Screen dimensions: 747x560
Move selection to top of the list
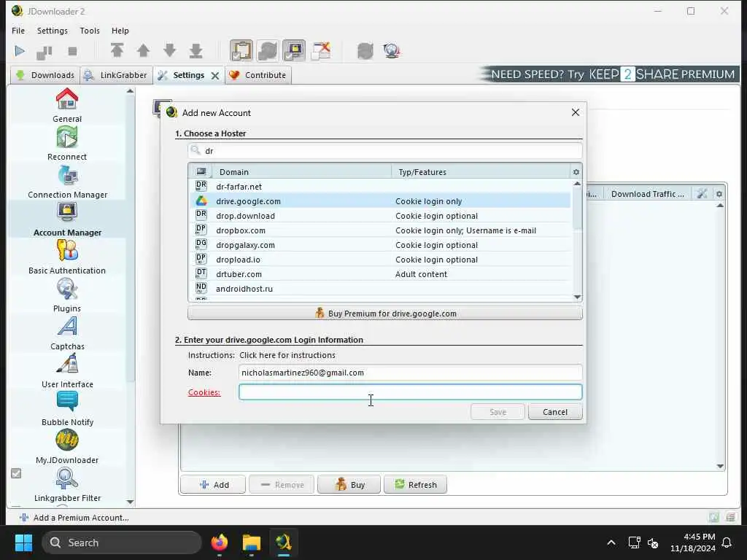pos(117,50)
